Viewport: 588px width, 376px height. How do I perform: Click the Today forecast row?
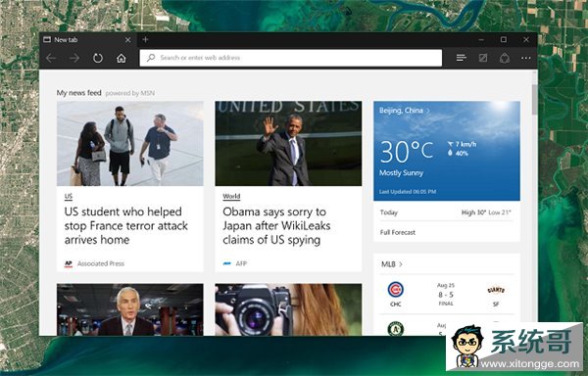click(x=446, y=212)
